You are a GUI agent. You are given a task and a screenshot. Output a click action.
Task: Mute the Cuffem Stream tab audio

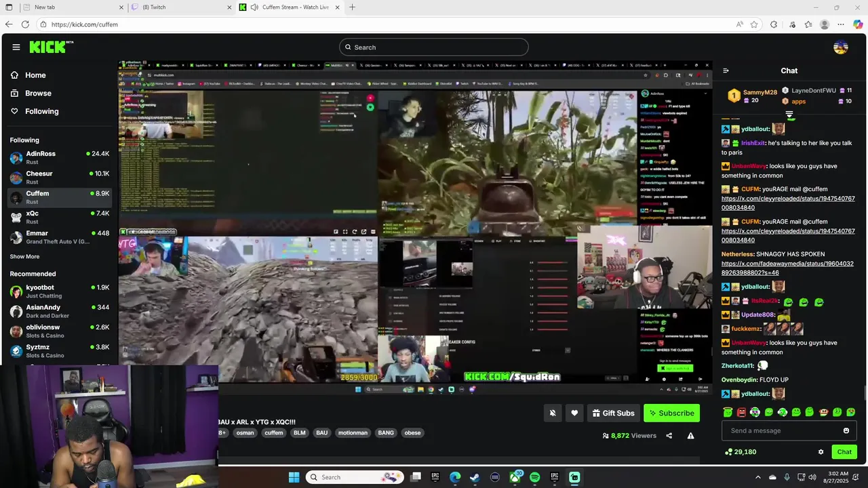pyautogui.click(x=254, y=7)
